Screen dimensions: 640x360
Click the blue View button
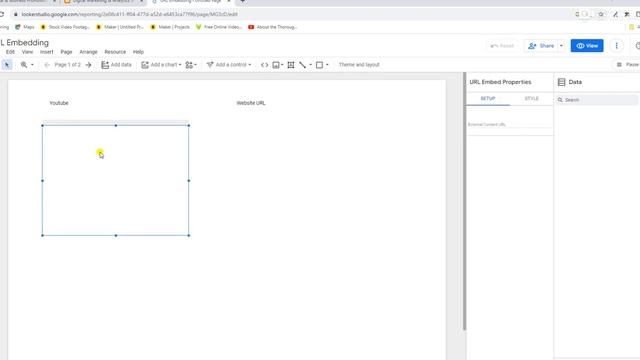pyautogui.click(x=587, y=46)
